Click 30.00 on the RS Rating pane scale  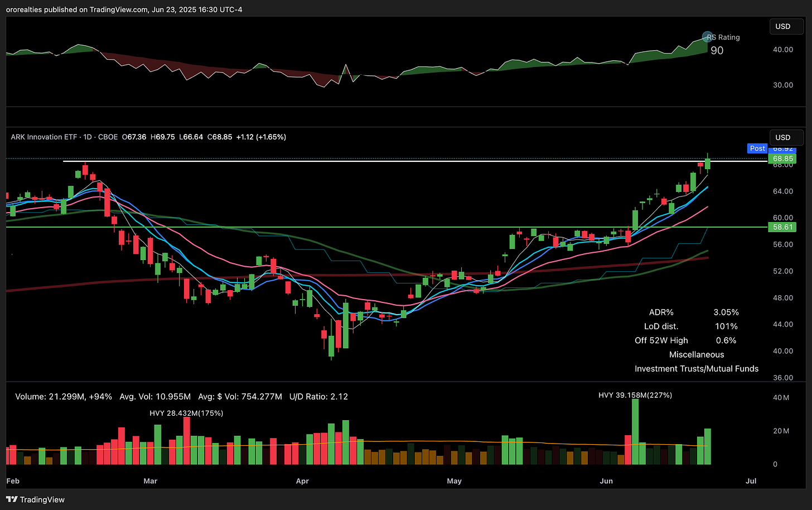click(x=783, y=85)
